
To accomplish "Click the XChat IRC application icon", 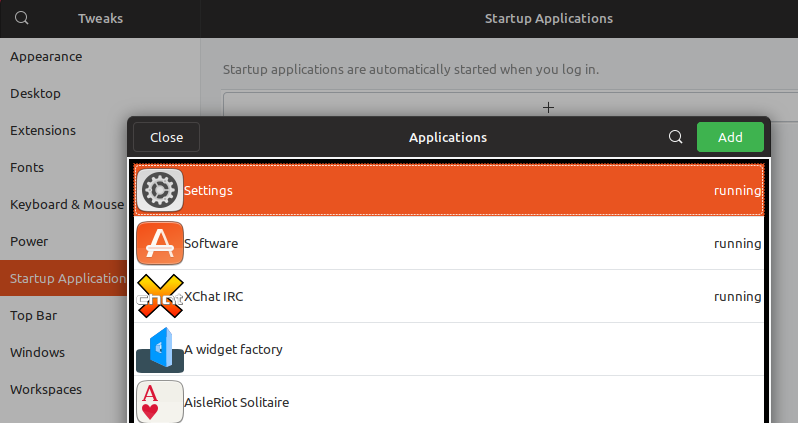I will coord(160,296).
